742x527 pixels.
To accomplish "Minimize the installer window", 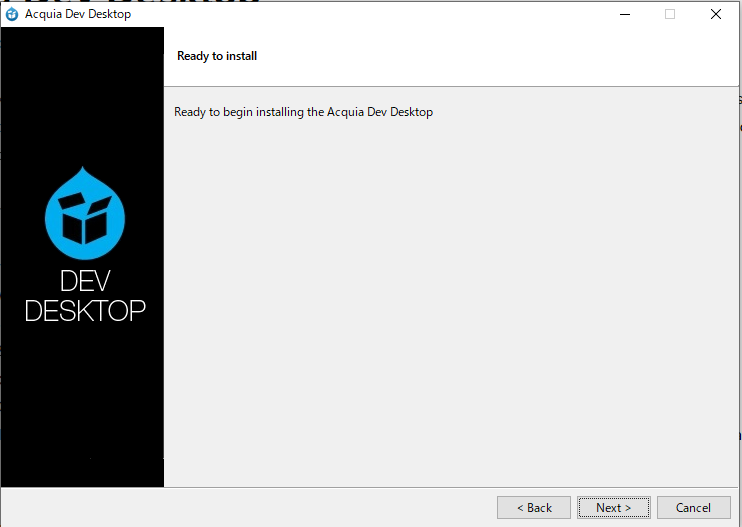I will pos(625,14).
